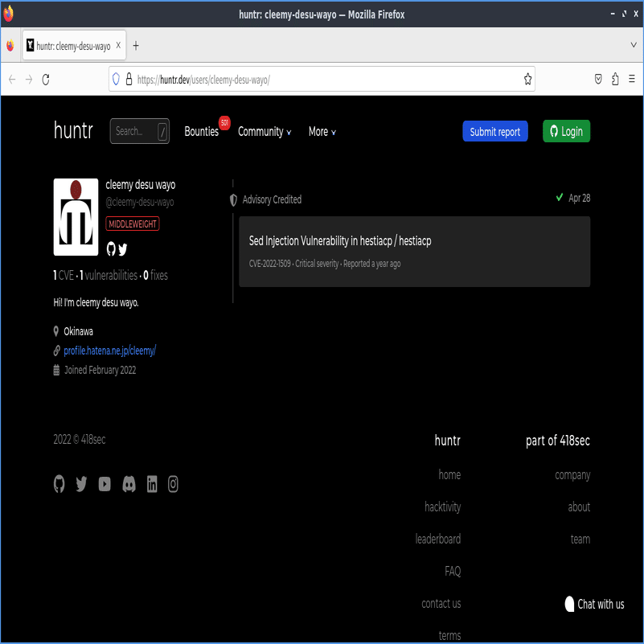Click the URL address bar
Viewport: 644px width, 644px height.
point(322,79)
